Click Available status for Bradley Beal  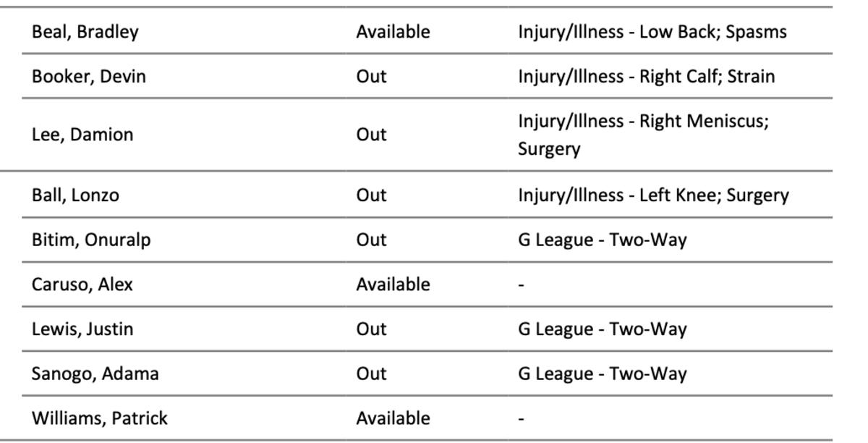tap(393, 32)
